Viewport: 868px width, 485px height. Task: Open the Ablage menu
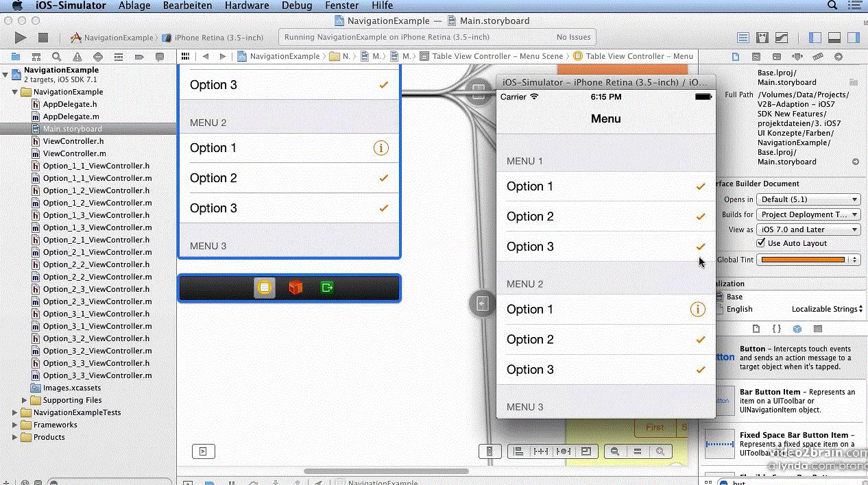(134, 5)
